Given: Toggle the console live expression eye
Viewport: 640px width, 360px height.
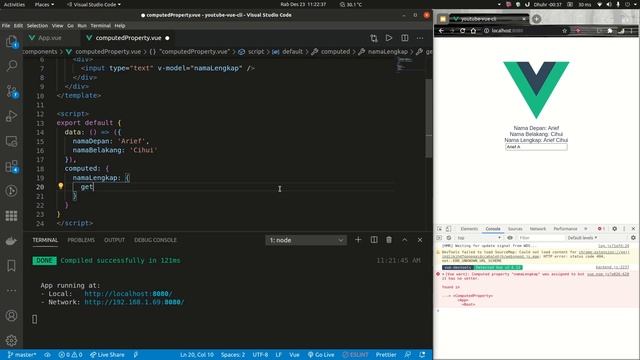Looking at the screenshot, I should (510, 238).
